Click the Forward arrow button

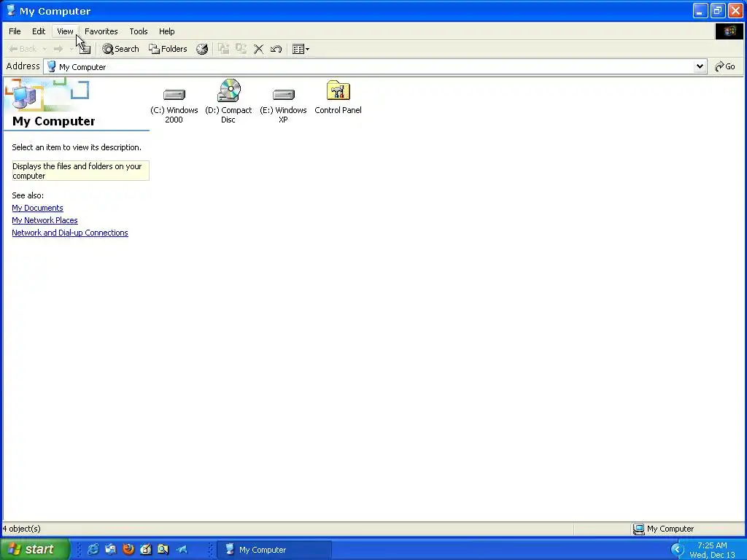pyautogui.click(x=58, y=49)
